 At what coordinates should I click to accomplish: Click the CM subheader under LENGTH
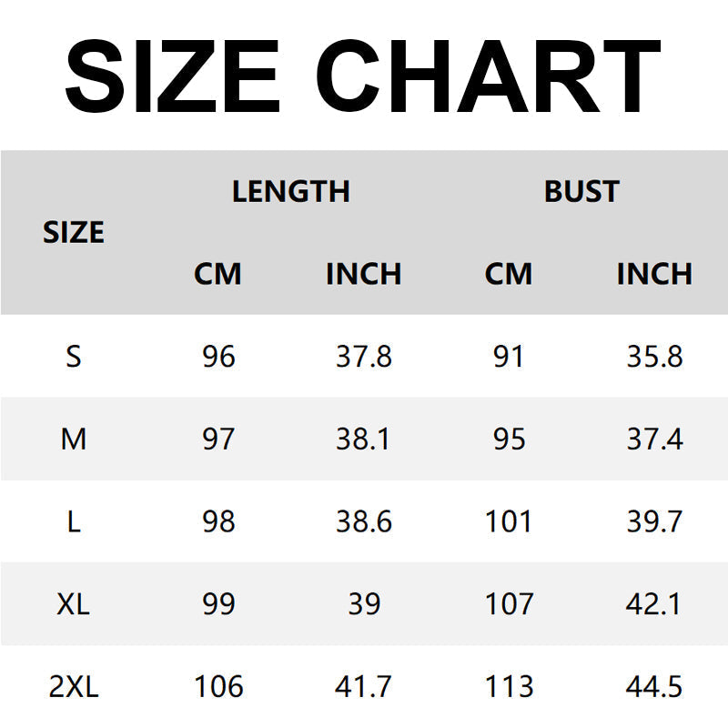pyautogui.click(x=218, y=274)
